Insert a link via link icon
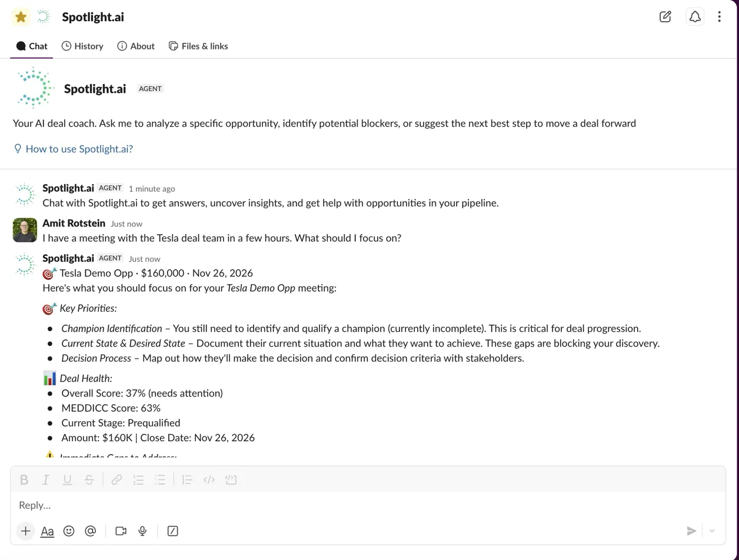739x560 pixels. pyautogui.click(x=116, y=480)
